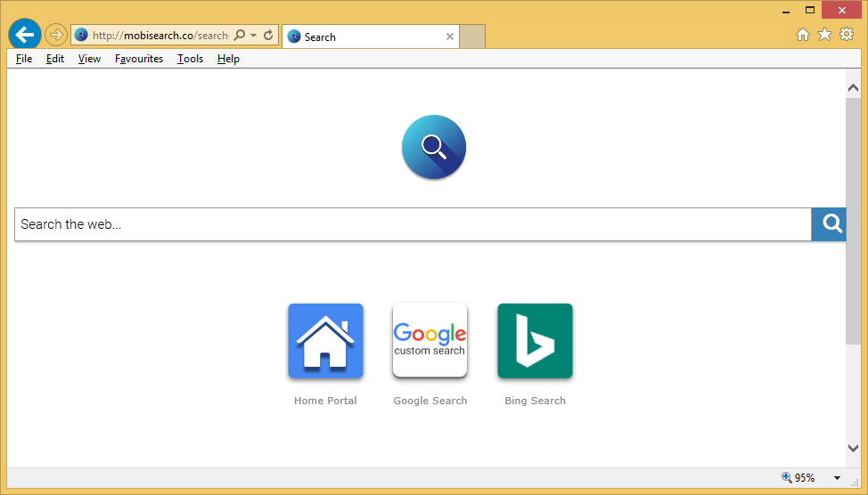Open the Tools menu
This screenshot has height=495, width=868.
tap(190, 59)
